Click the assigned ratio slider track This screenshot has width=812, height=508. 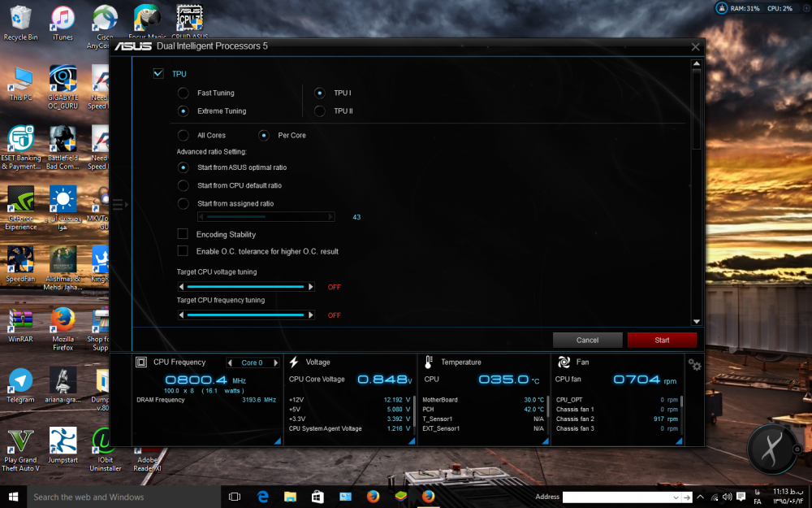pos(266,217)
